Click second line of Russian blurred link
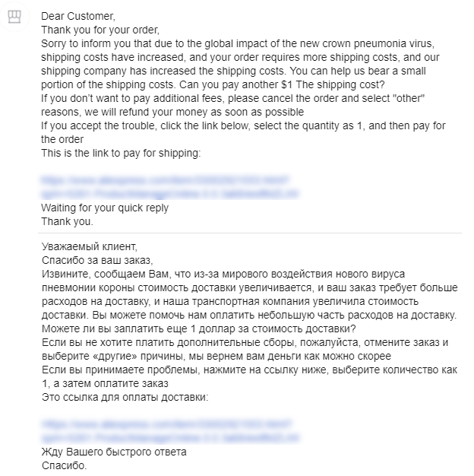Screen dimensions: 474x476 point(170,438)
